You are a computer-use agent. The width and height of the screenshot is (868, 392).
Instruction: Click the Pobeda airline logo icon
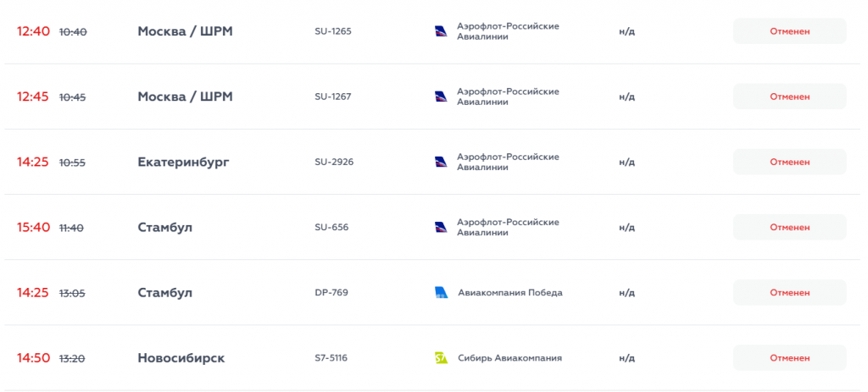[x=441, y=293]
